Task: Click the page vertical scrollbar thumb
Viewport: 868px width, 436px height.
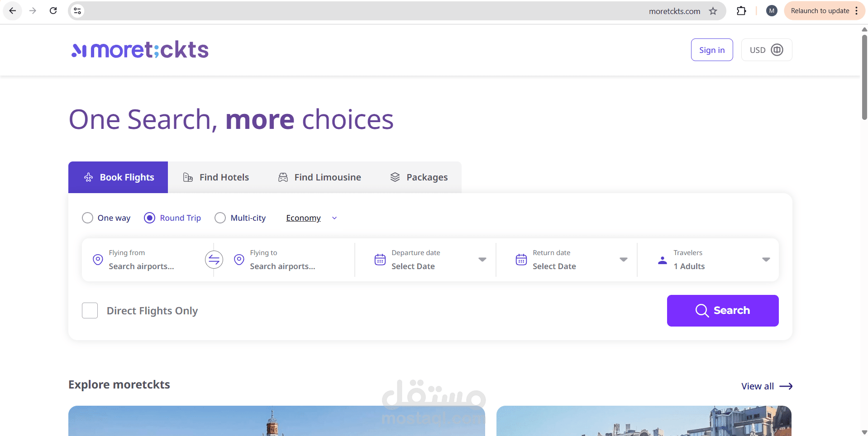Action: [x=864, y=77]
